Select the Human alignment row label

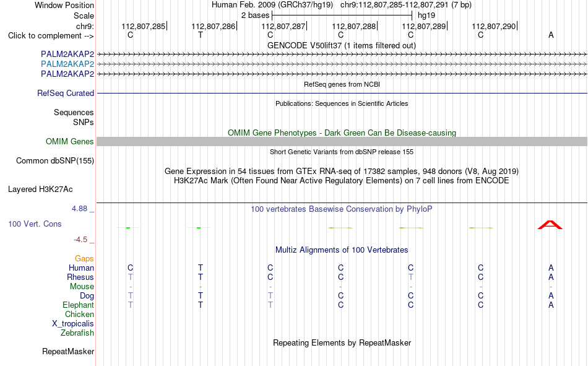tap(81, 268)
